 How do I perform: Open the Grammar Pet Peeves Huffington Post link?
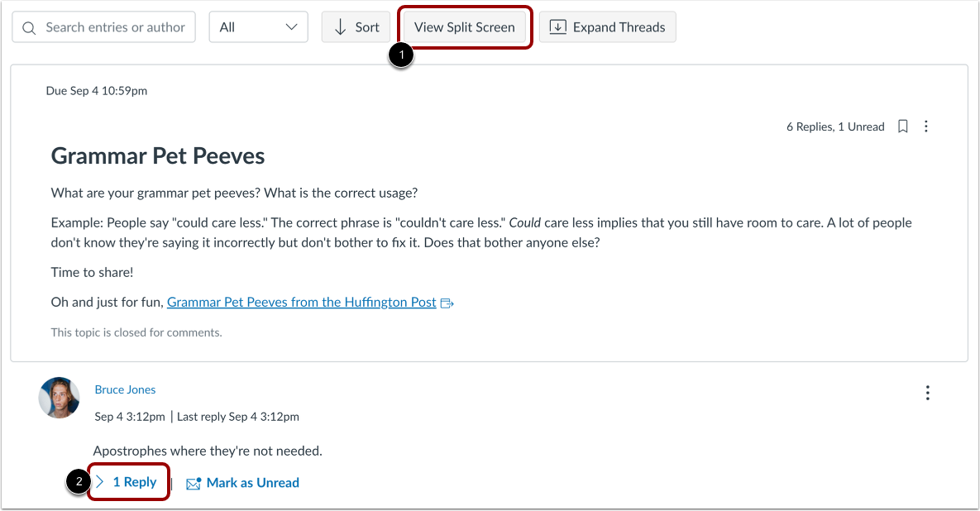[x=301, y=302]
